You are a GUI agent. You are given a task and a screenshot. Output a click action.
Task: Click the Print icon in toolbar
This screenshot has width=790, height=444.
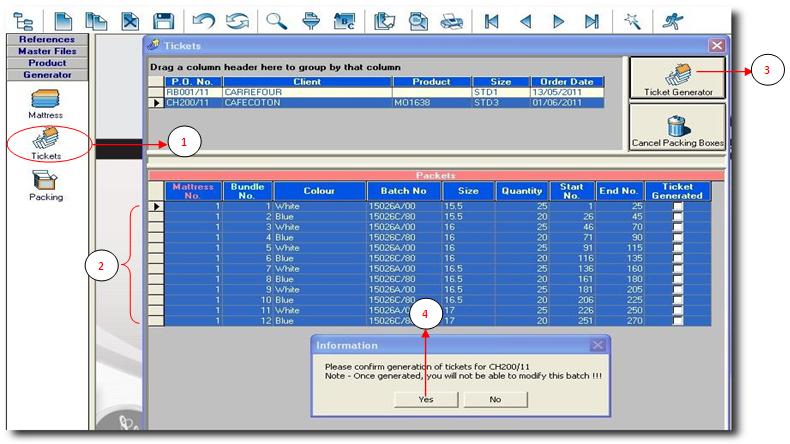click(x=452, y=18)
